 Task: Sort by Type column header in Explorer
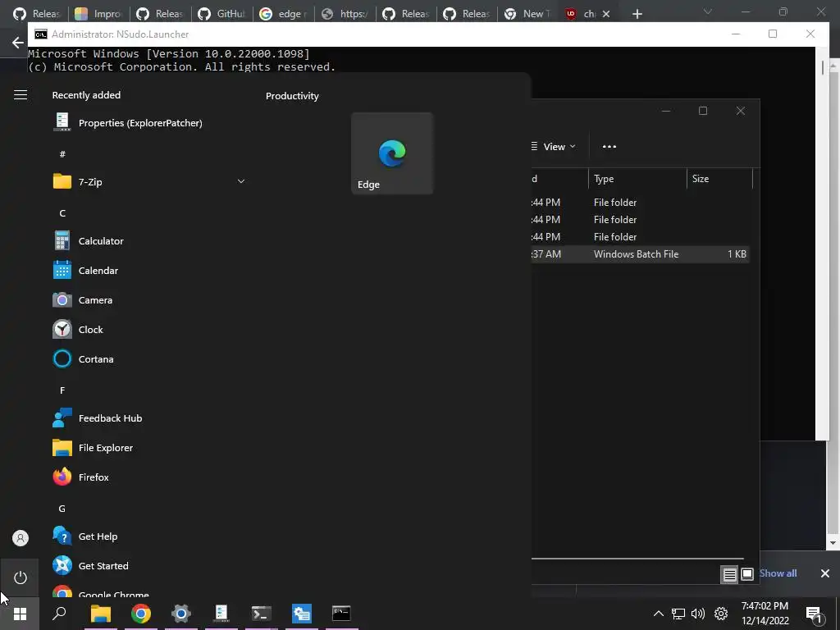tap(637, 178)
